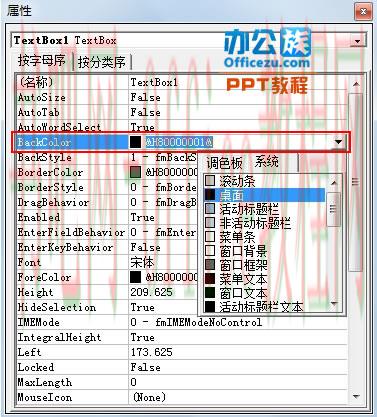Click properties grid scroll down arrow

[356, 397]
